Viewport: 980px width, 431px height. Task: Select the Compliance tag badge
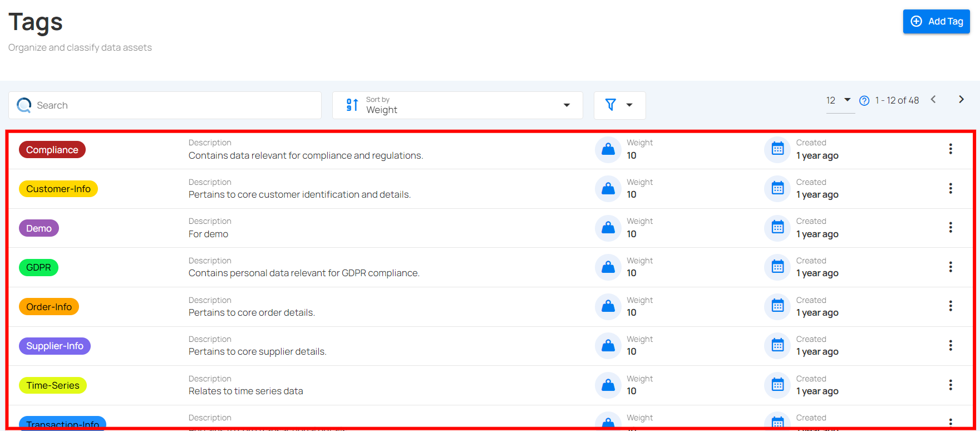[x=52, y=150]
